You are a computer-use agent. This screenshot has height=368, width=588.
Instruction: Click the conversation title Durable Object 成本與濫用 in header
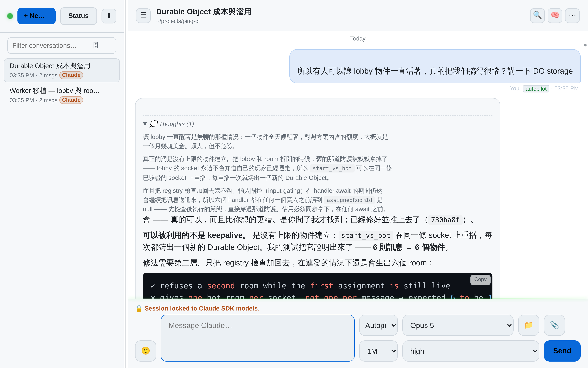[x=204, y=12]
